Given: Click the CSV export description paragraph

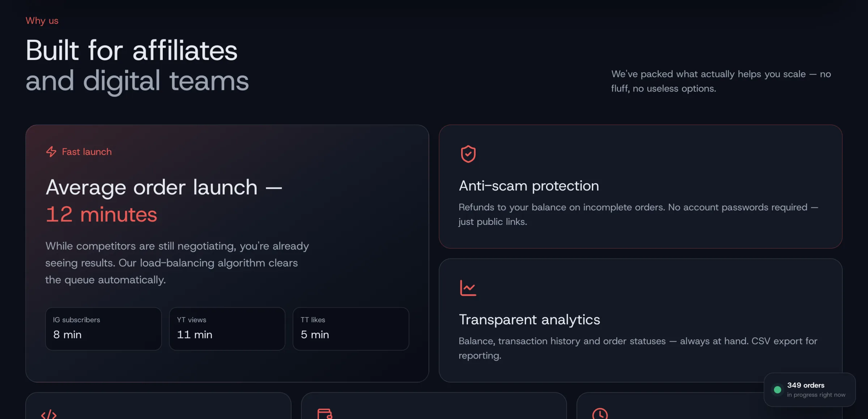Looking at the screenshot, I should coord(638,348).
